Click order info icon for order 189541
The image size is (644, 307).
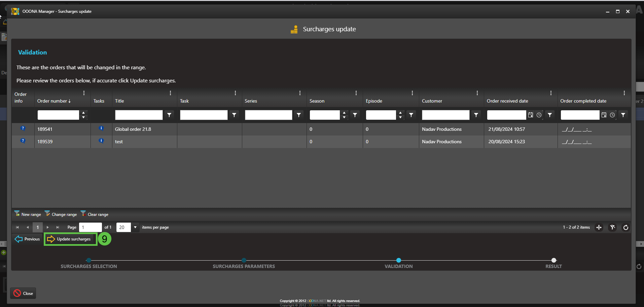coord(23,128)
